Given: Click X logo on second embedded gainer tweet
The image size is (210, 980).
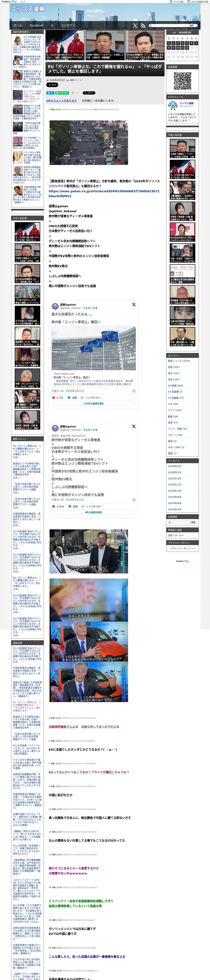Looking at the screenshot, I should [x=134, y=426].
